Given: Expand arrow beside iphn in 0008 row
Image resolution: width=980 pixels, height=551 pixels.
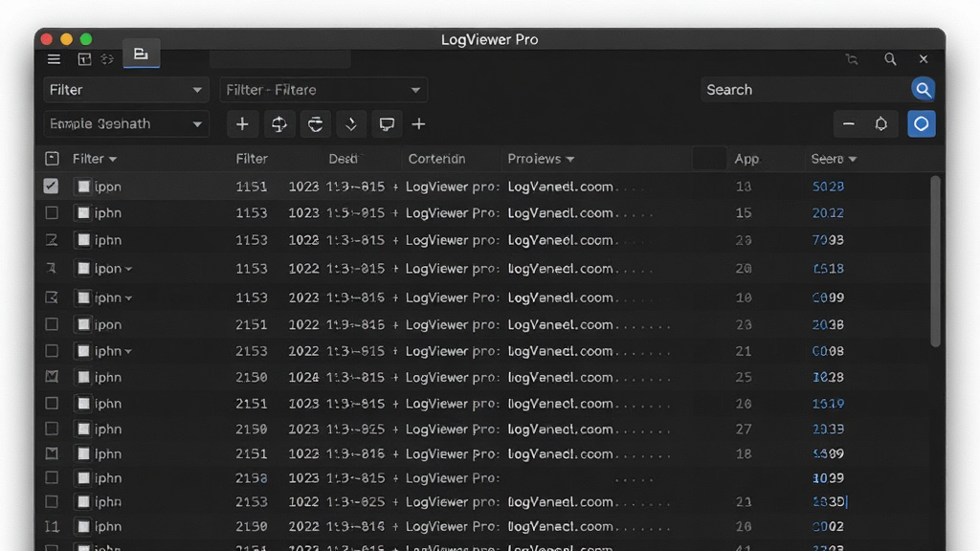Looking at the screenshot, I should (128, 352).
